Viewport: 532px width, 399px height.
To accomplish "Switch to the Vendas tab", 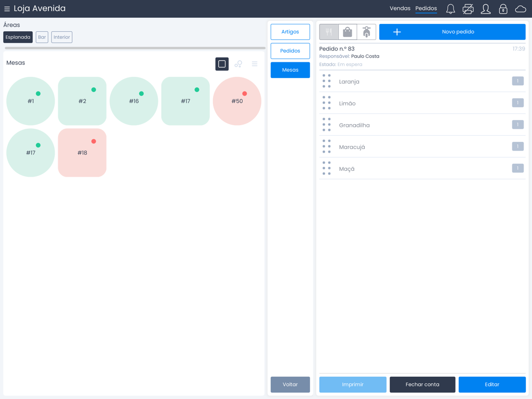I will pos(400,8).
